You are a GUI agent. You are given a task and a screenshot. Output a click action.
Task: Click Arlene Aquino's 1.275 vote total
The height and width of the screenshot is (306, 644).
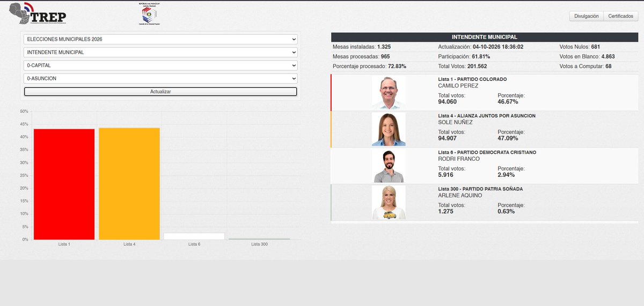[x=446, y=211]
